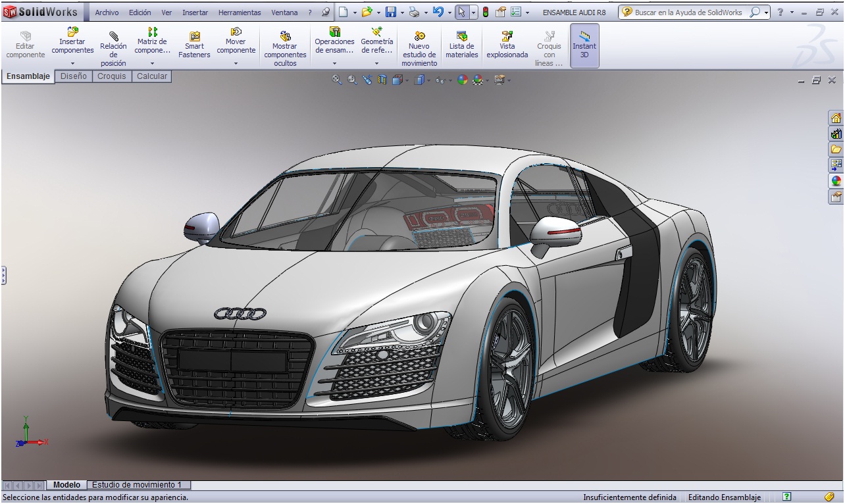Open SolidWorks Resources home icon

(x=836, y=118)
